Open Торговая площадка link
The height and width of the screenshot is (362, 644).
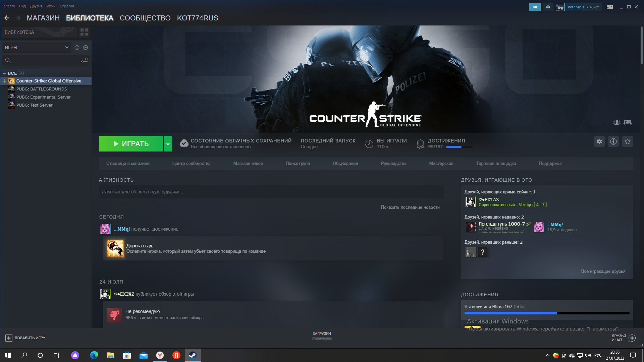click(x=496, y=164)
